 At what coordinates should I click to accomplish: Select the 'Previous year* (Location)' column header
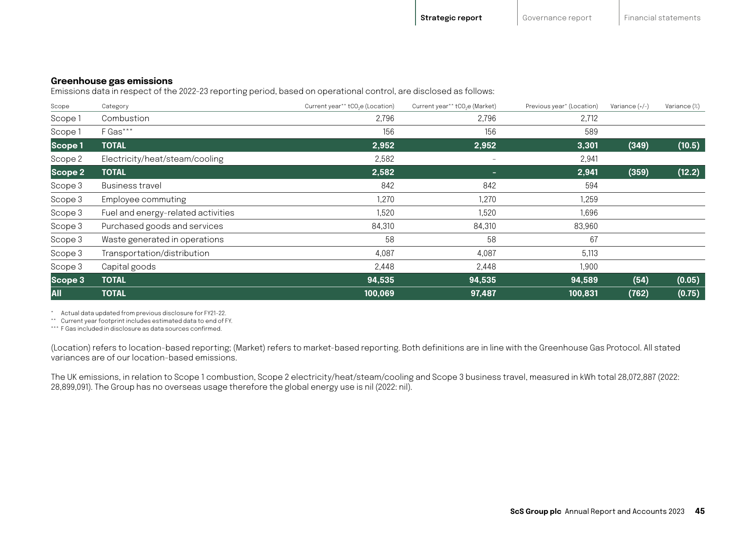point(562,106)
